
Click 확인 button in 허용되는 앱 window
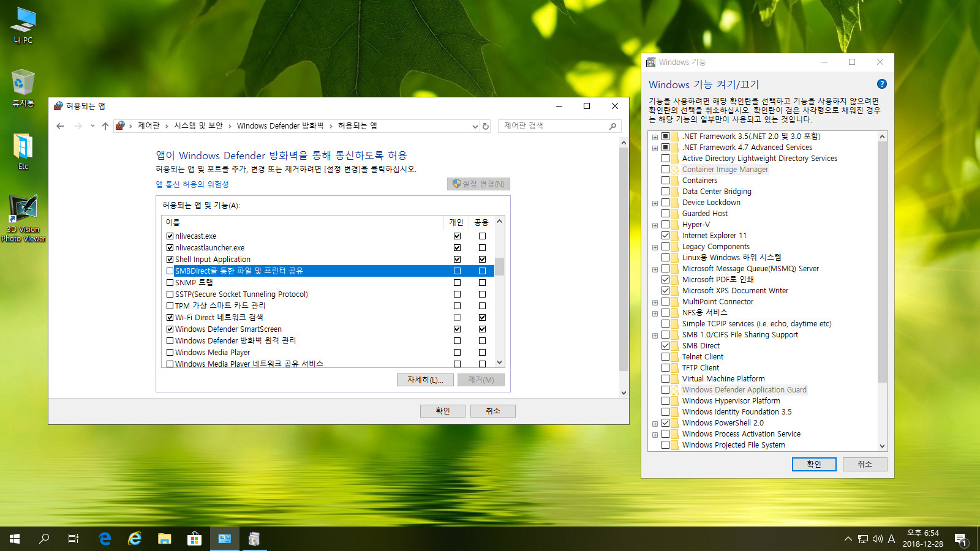(443, 411)
